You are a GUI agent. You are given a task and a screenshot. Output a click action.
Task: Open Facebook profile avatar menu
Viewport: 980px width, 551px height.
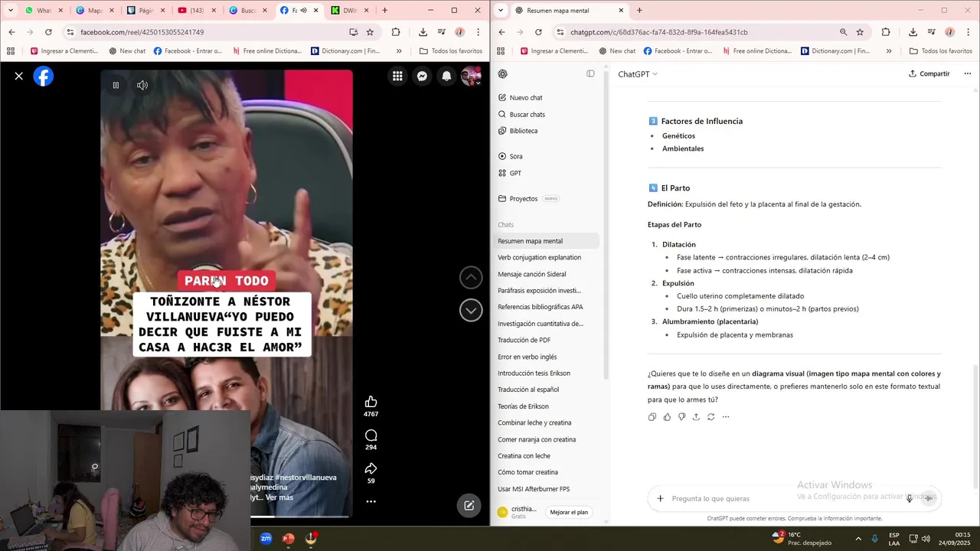471,76
